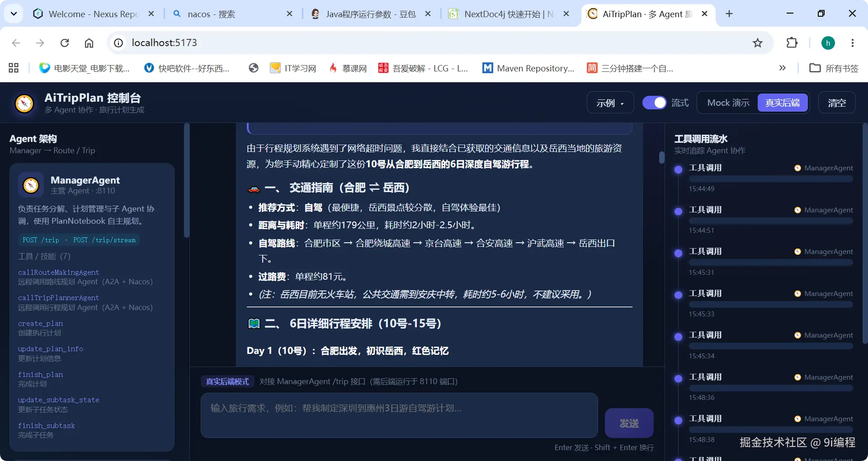This screenshot has height=461, width=868.
Task: Click the 15:45:34 tool call bar
Action: tap(771, 346)
